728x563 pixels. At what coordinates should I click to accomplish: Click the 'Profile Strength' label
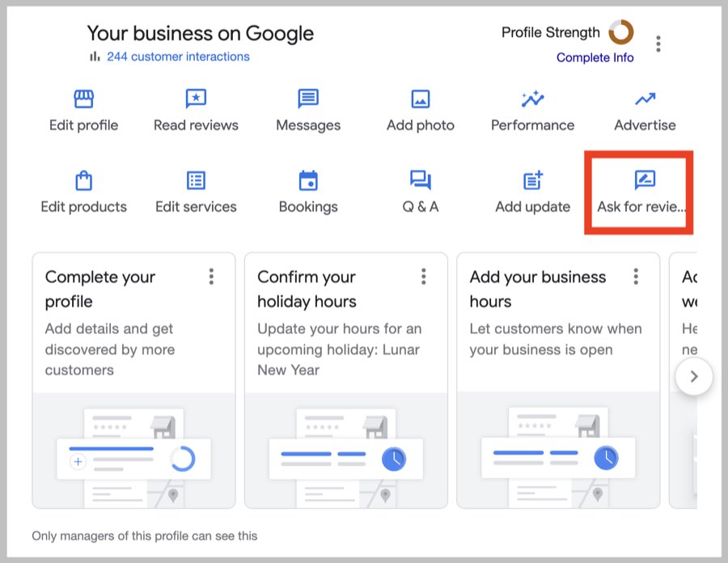pos(551,32)
